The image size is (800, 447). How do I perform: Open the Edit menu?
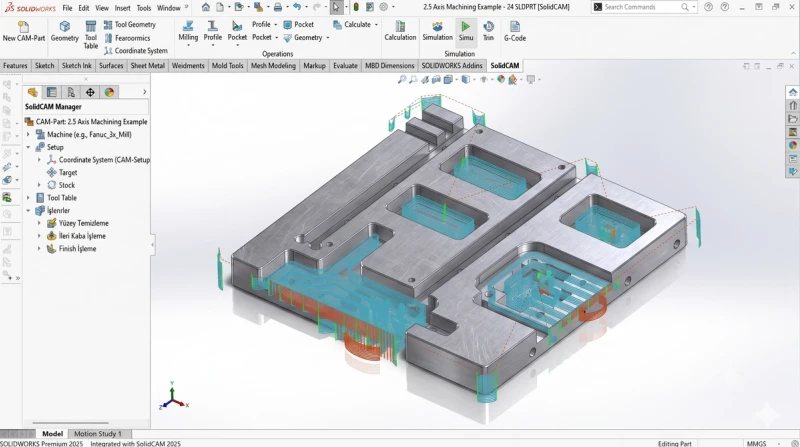(84, 8)
